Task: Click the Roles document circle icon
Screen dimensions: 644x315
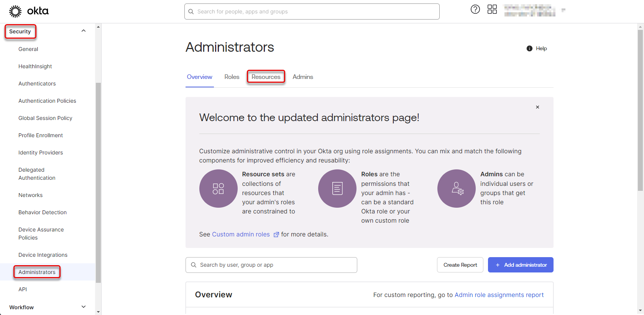Action: [337, 189]
